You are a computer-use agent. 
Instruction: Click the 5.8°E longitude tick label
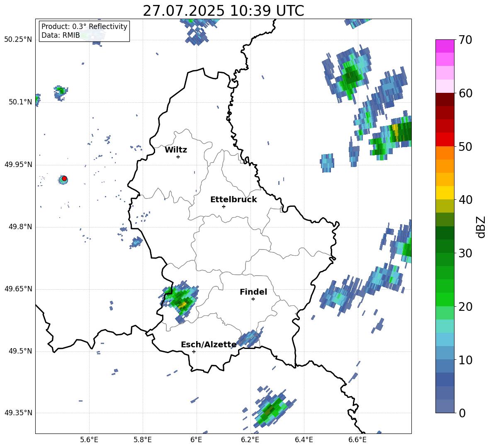143,440
